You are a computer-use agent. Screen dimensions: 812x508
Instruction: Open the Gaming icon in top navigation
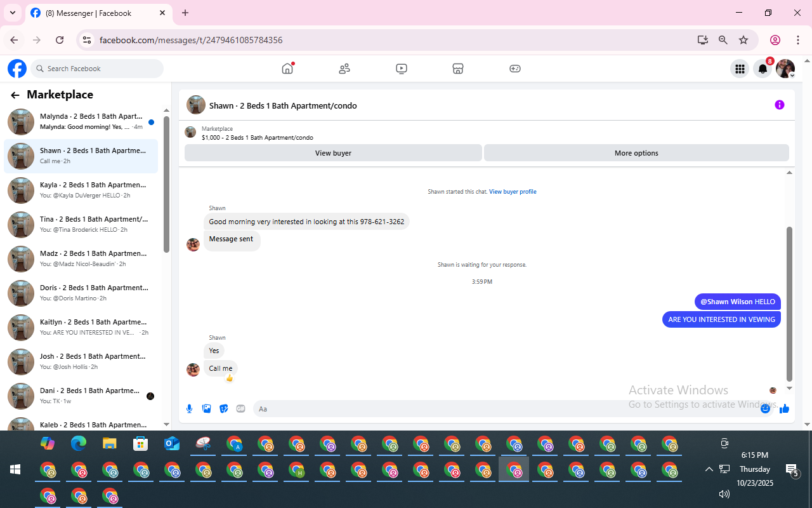515,69
